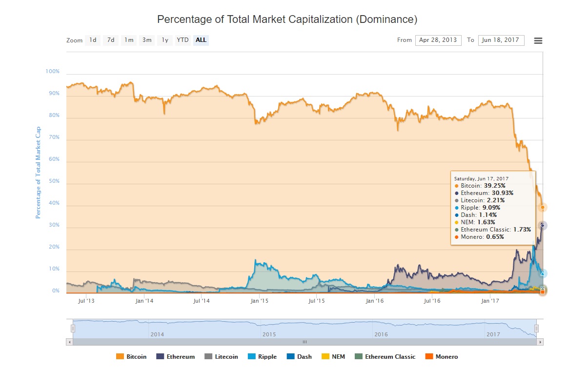Click the From date field
This screenshot has width=588, height=368.
[x=438, y=40]
